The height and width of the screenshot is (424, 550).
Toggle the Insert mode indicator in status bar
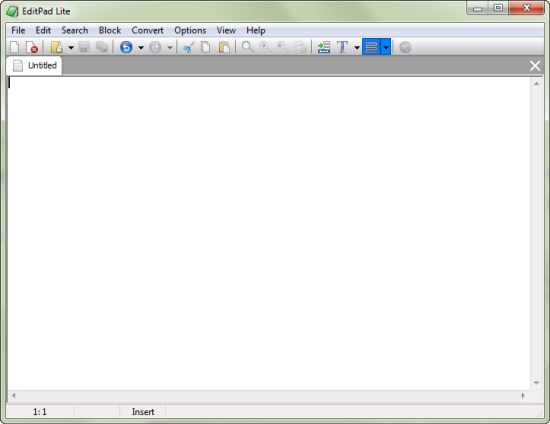[143, 412]
